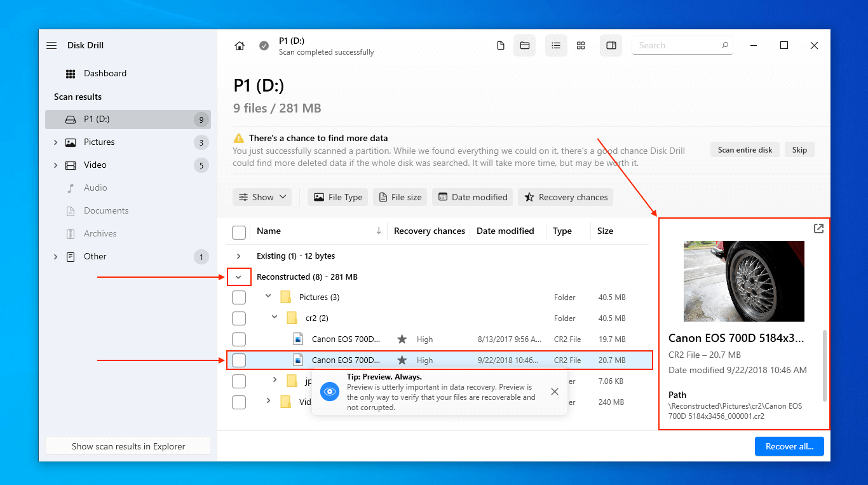Viewport: 868px width, 485px height.
Task: Go to the home screen icon
Action: tap(240, 46)
